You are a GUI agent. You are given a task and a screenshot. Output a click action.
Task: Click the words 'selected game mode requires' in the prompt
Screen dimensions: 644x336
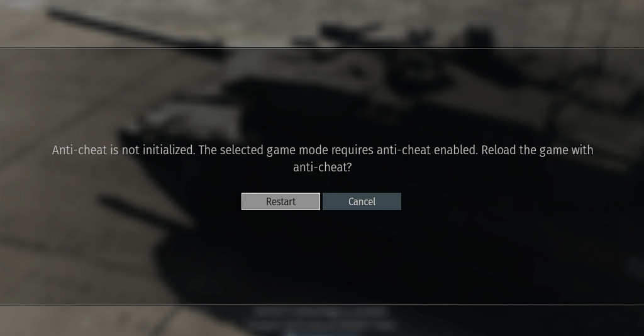click(297, 150)
